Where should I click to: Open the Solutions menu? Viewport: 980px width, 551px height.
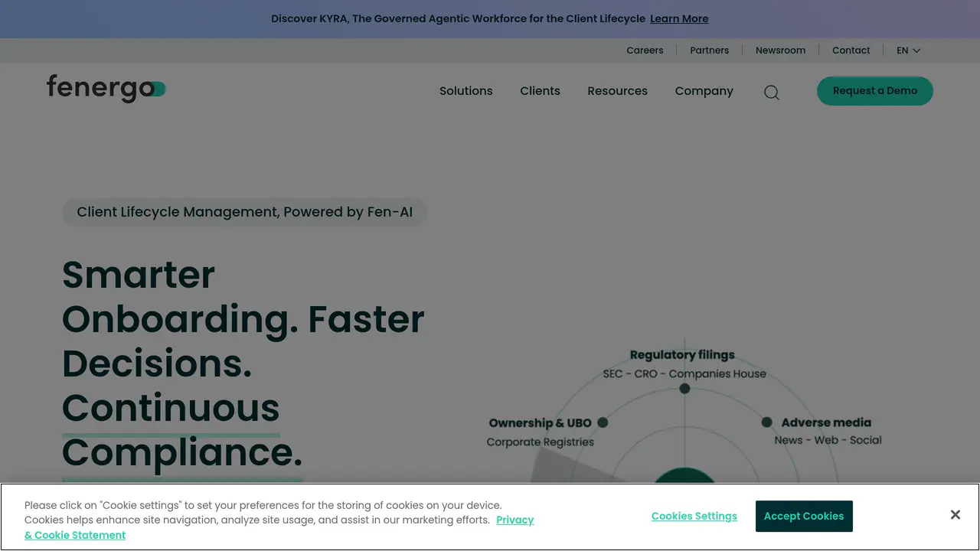(x=466, y=91)
